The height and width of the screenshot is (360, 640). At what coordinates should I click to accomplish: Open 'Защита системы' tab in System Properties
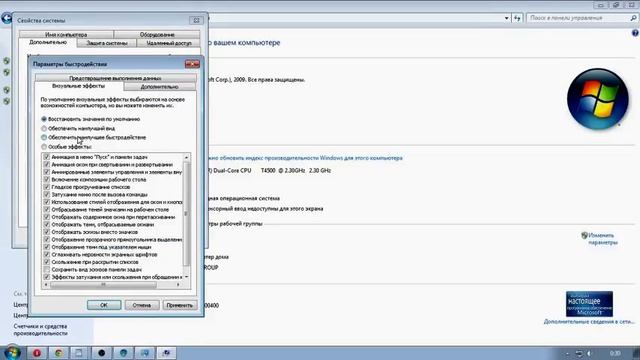(107, 43)
